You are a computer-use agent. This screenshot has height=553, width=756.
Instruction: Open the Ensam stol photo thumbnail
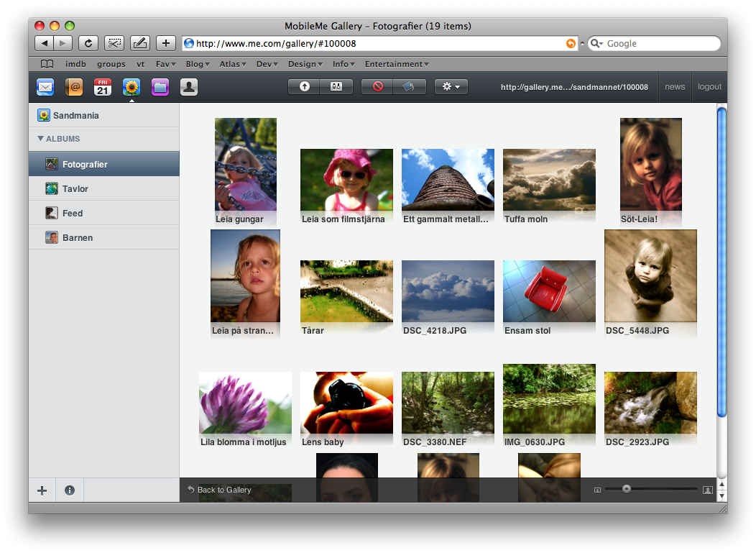(x=549, y=291)
